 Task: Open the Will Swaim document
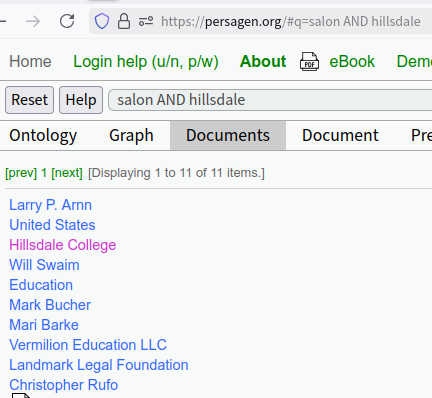pos(44,265)
